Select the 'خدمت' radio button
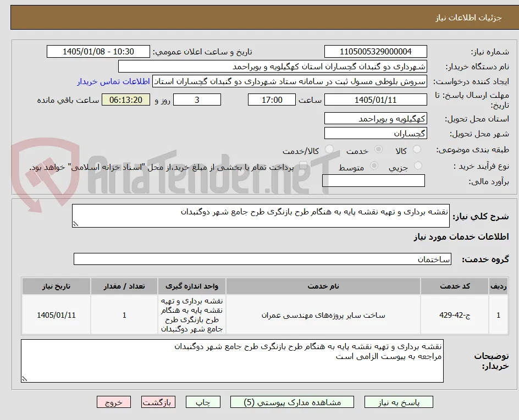This screenshot has height=420, width=519. coord(378,150)
